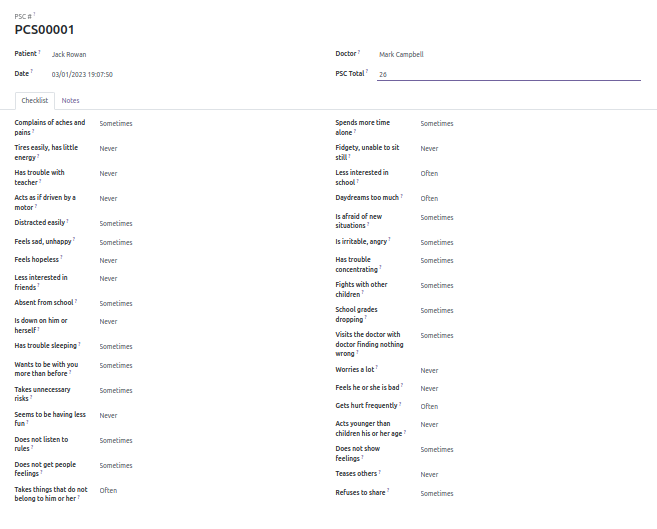Click the help tooltip icon beside Doctor label
This screenshot has height=529, width=657.
pyautogui.click(x=359, y=52)
